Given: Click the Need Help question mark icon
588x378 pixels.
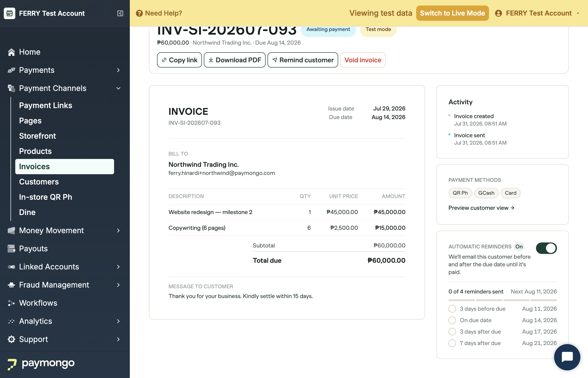Looking at the screenshot, I should click(x=139, y=13).
